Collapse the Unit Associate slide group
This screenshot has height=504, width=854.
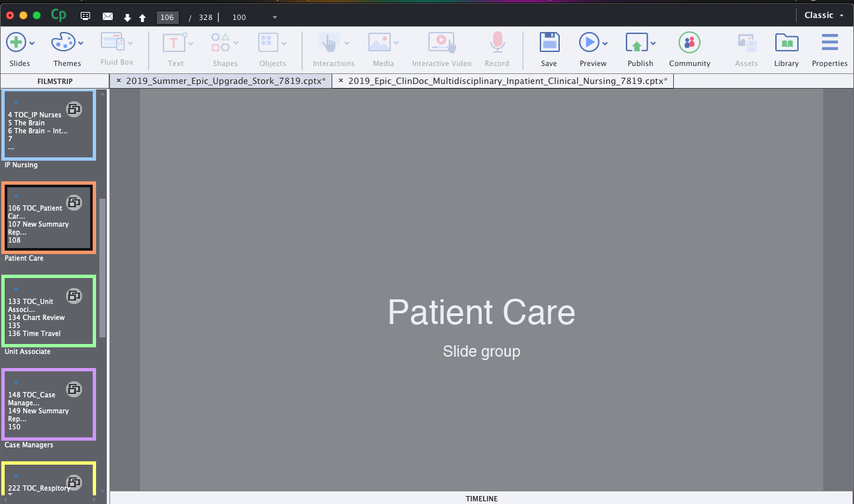click(16, 289)
